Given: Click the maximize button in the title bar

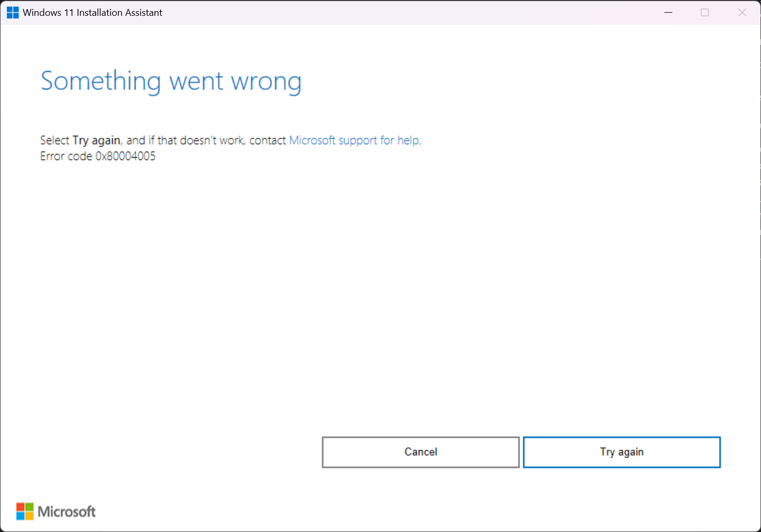Looking at the screenshot, I should click(x=705, y=12).
